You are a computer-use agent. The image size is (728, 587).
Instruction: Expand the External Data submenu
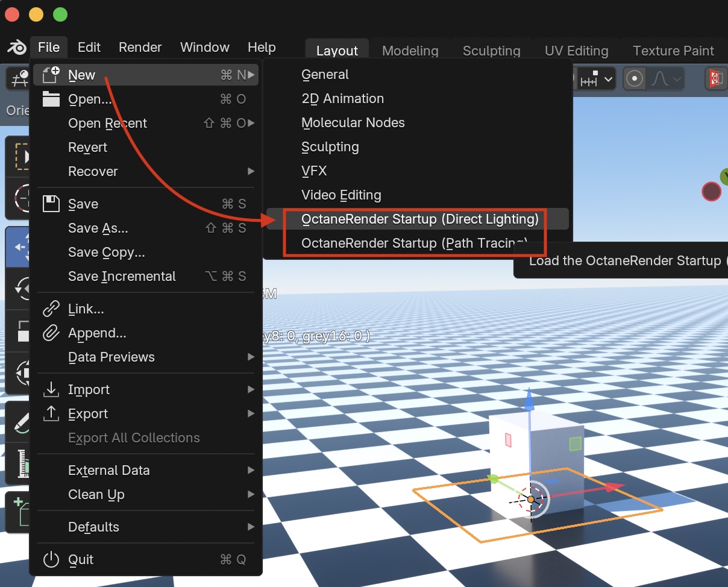point(146,470)
